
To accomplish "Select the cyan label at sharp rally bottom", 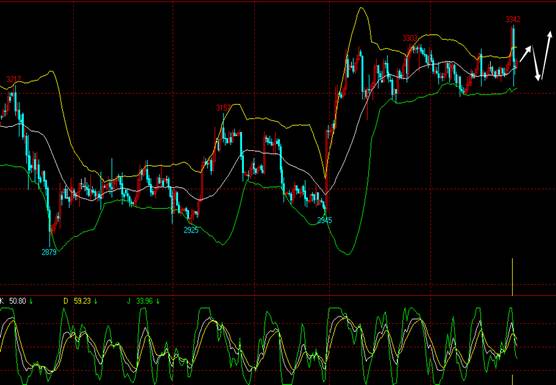I will coord(324,220).
